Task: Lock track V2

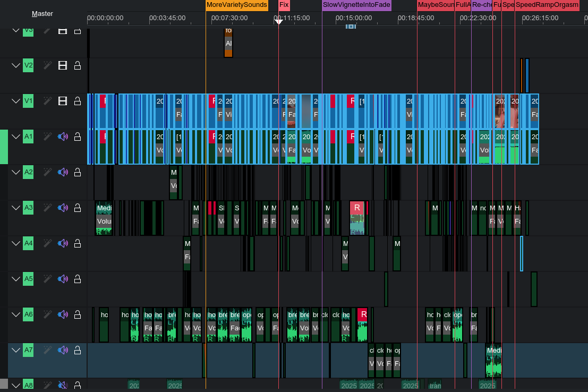Action: (78, 66)
